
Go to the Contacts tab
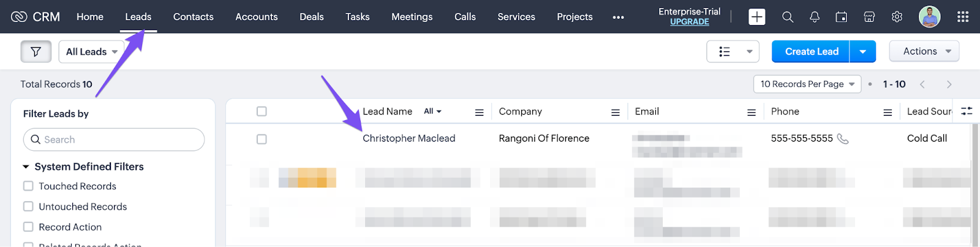click(193, 17)
